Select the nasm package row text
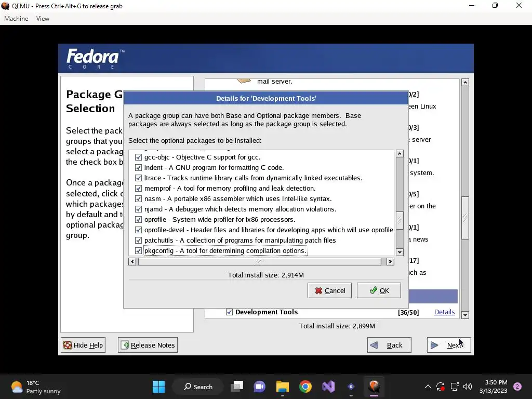 (x=238, y=199)
